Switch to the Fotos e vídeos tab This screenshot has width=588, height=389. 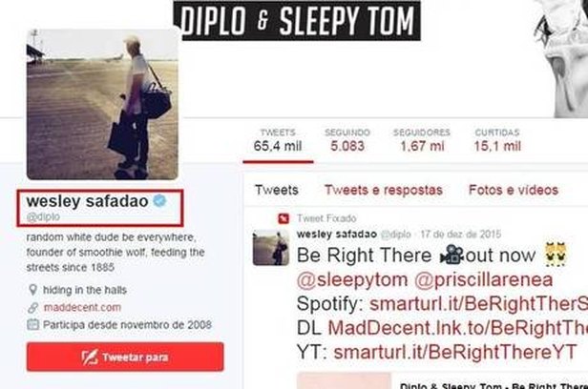[x=514, y=190]
